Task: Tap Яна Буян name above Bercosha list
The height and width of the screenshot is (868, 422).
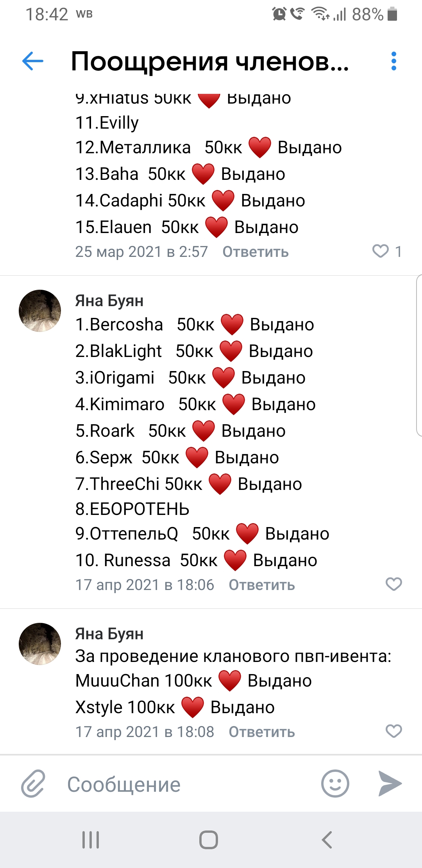Action: (109, 301)
